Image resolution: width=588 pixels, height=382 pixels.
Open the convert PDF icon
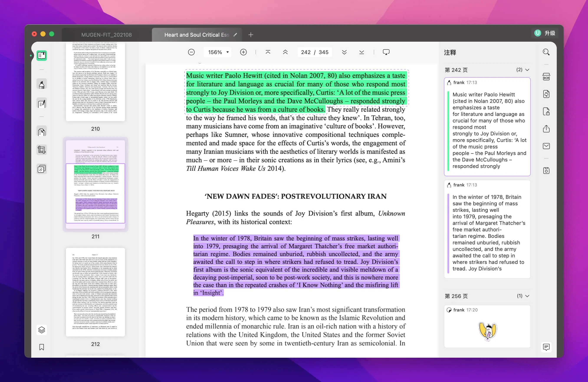point(546,94)
